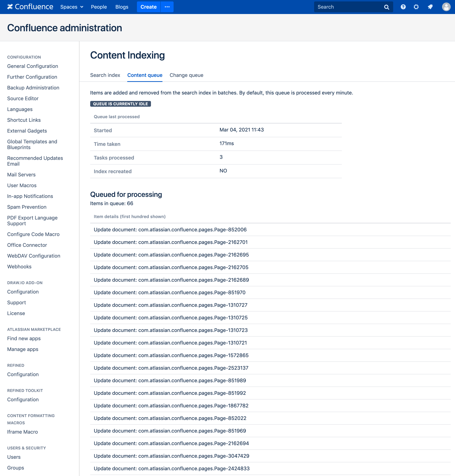Open the user profile avatar menu

pyautogui.click(x=446, y=7)
